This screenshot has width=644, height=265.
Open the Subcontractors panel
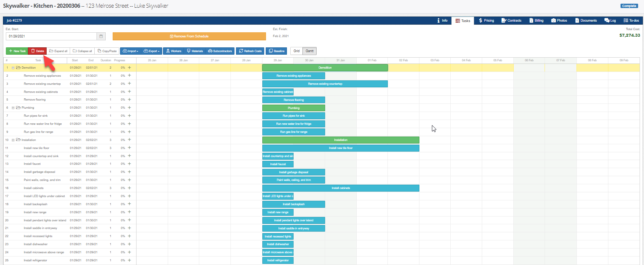coord(220,51)
